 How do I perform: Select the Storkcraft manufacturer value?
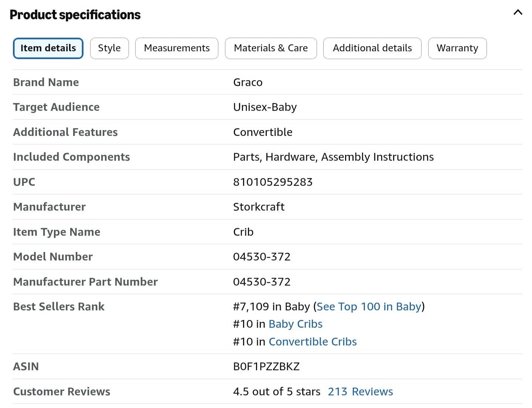click(259, 207)
